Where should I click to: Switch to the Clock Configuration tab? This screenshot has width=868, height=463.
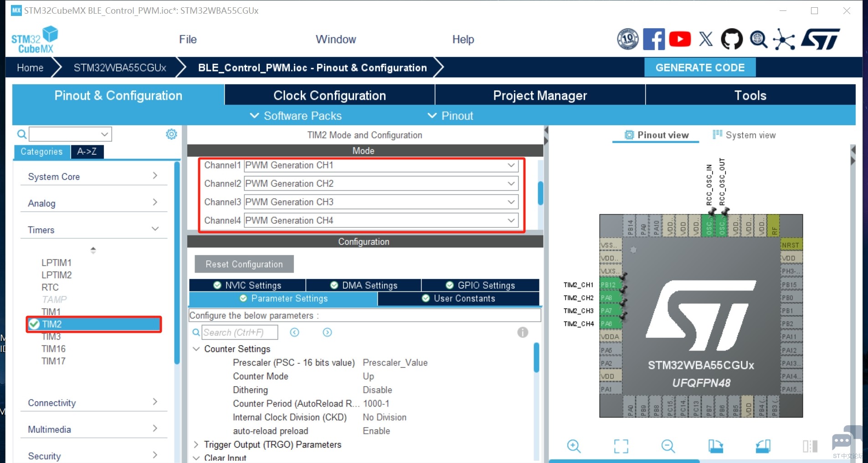pyautogui.click(x=330, y=95)
